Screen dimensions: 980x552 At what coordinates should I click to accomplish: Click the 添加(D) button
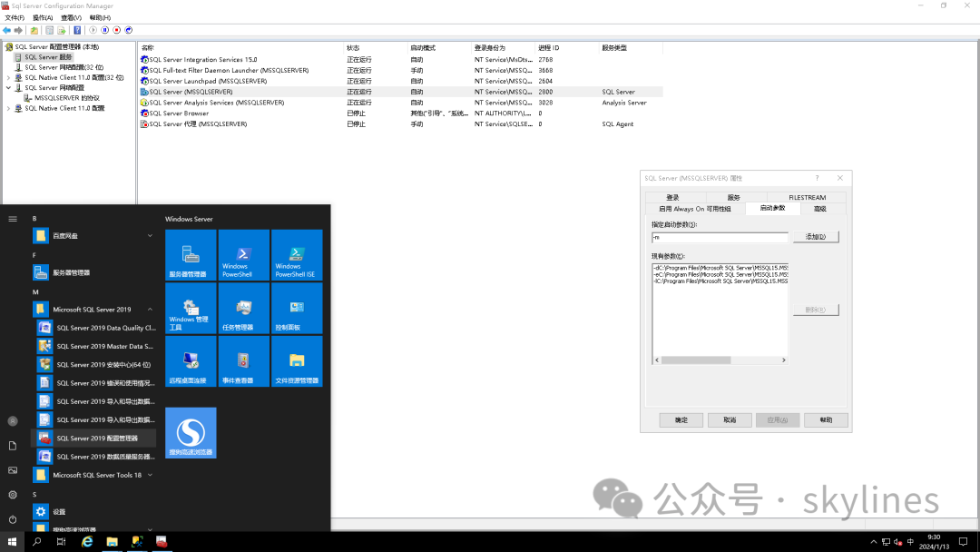point(816,237)
